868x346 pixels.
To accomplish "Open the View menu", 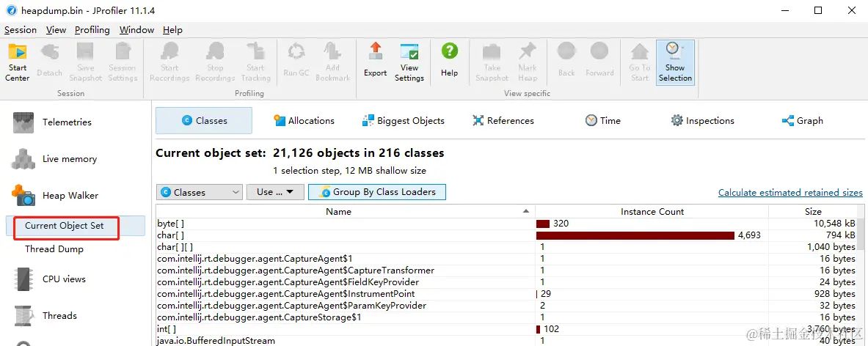I will click(56, 30).
